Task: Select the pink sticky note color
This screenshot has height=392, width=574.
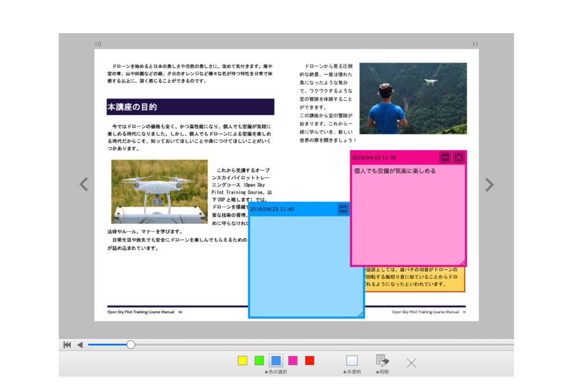Action: [293, 361]
